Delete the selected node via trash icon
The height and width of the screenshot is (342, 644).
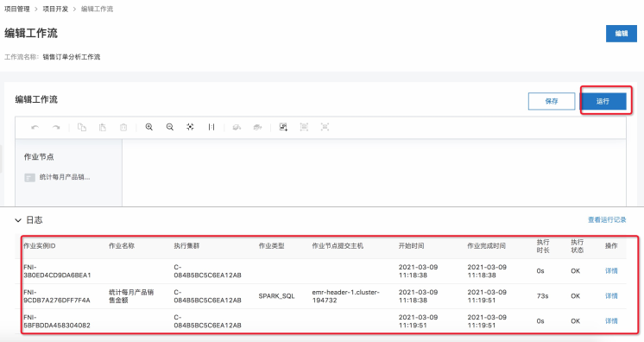pos(123,128)
